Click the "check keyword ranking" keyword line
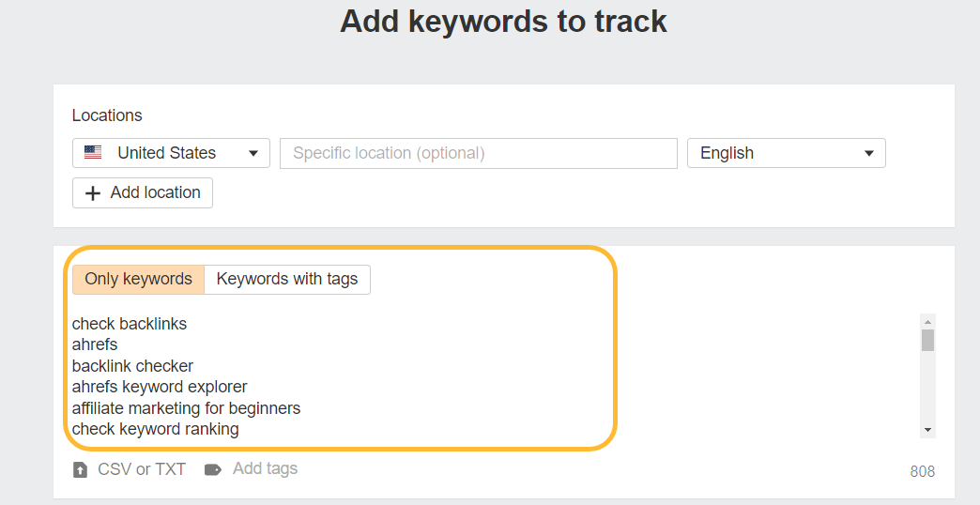 [x=156, y=429]
